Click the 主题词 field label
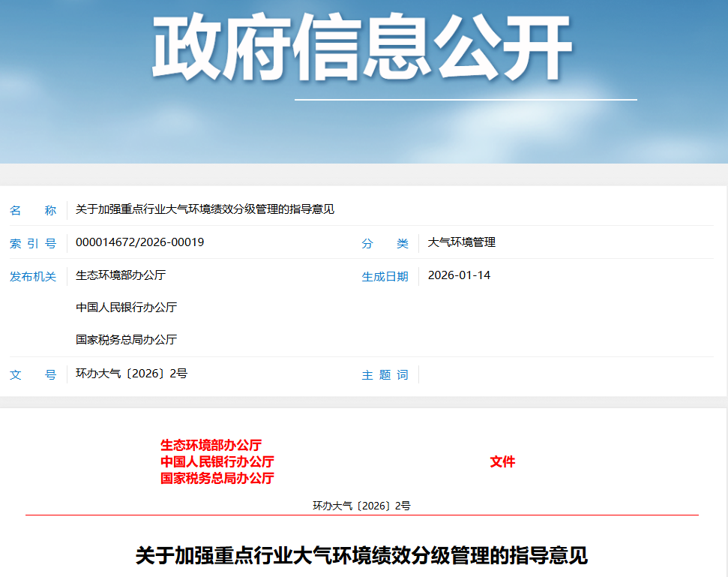 [x=385, y=374]
